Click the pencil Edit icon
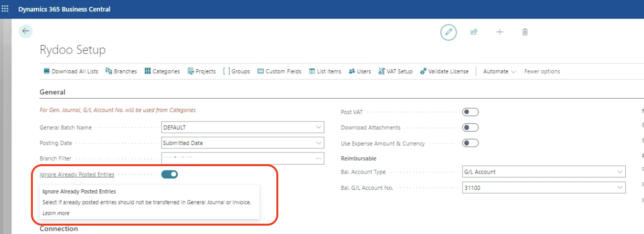This screenshot has height=234, width=644. click(x=448, y=32)
